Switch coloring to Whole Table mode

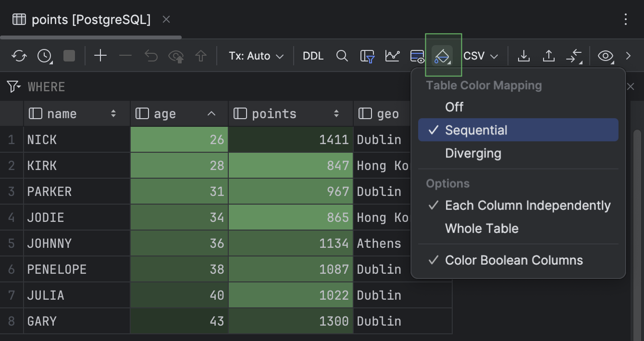click(482, 228)
